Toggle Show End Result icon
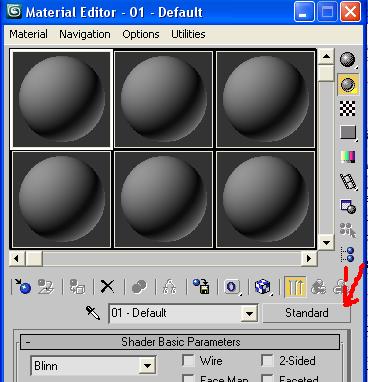 (295, 286)
